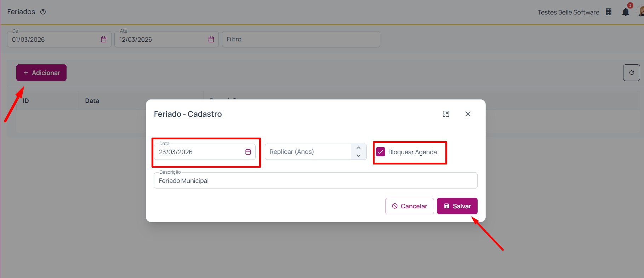Click the refresh icon button
Image resolution: width=644 pixels, height=278 pixels.
coord(631,73)
